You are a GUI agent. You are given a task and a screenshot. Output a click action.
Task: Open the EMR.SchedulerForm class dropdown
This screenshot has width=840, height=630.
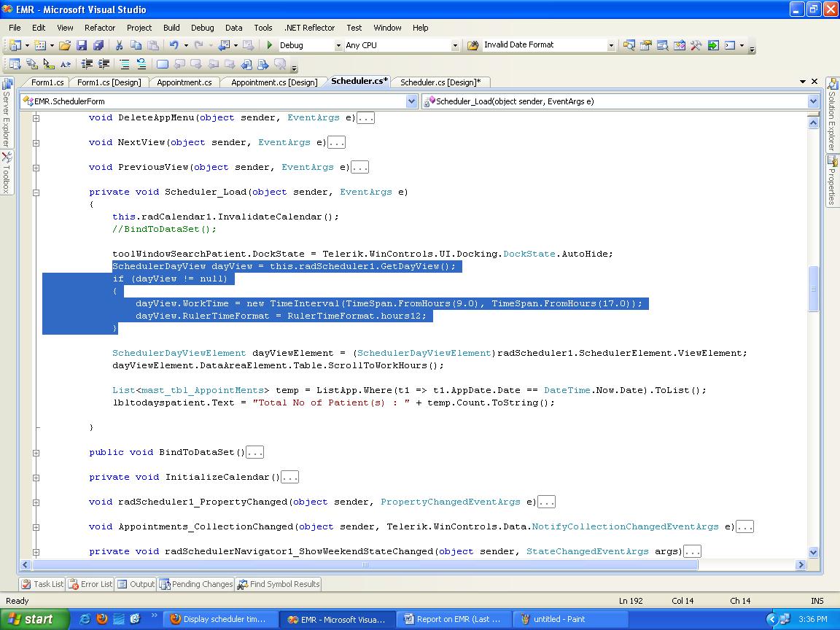[411, 101]
